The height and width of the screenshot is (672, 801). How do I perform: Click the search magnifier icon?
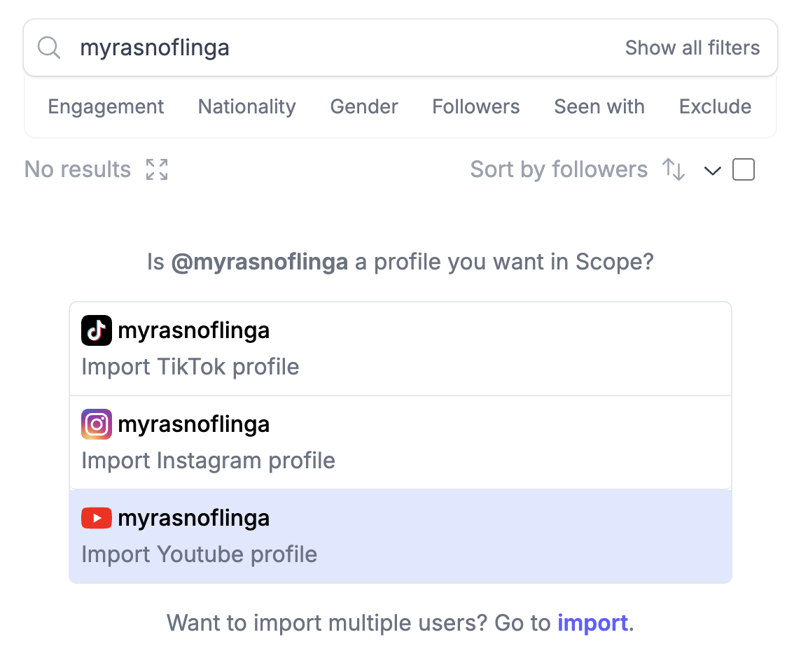click(x=49, y=48)
